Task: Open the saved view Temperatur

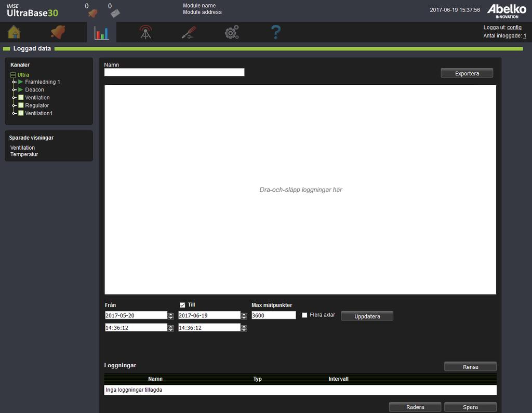Action: (24, 154)
